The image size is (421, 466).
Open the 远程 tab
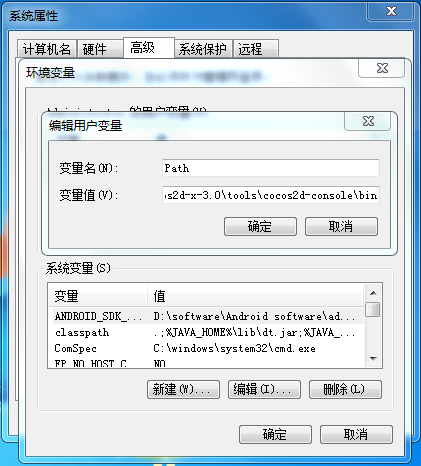256,49
